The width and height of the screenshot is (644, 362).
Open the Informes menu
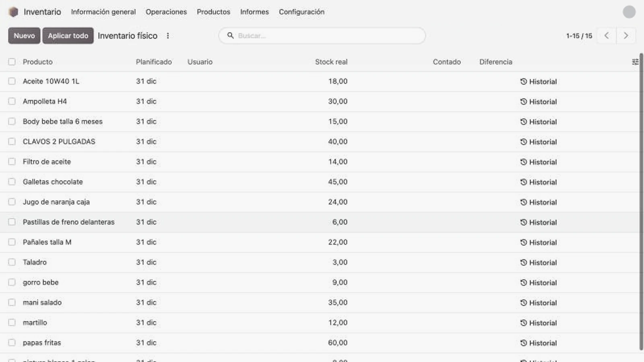coord(254,12)
